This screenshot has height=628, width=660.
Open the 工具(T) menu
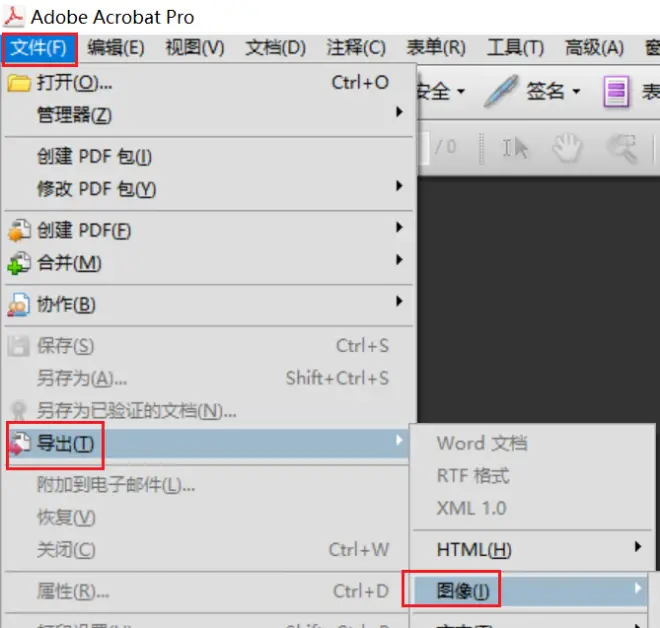516,48
